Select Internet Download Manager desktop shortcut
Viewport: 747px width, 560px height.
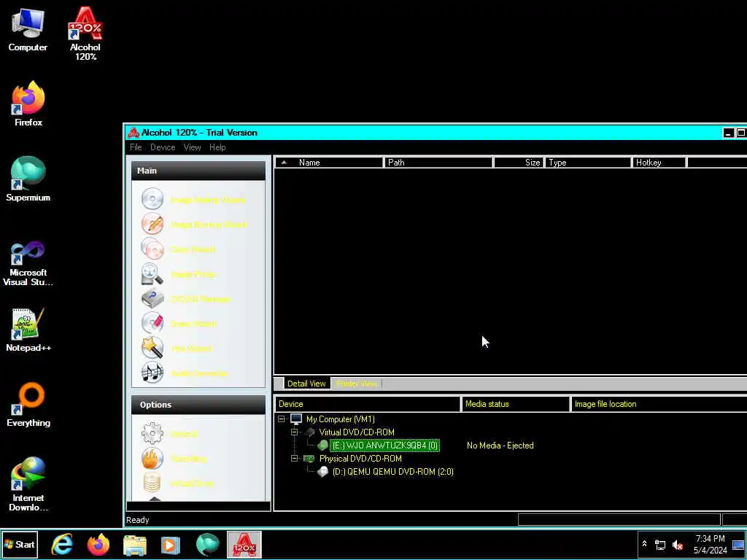pos(28,484)
